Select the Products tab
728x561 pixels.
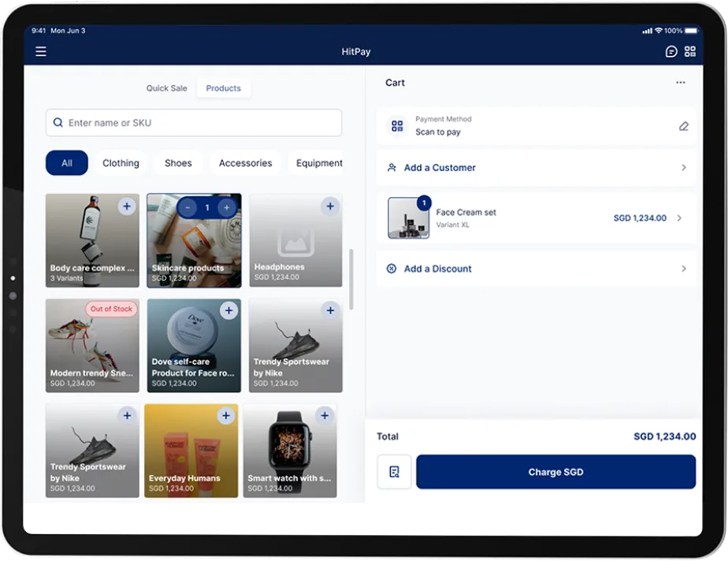(223, 87)
